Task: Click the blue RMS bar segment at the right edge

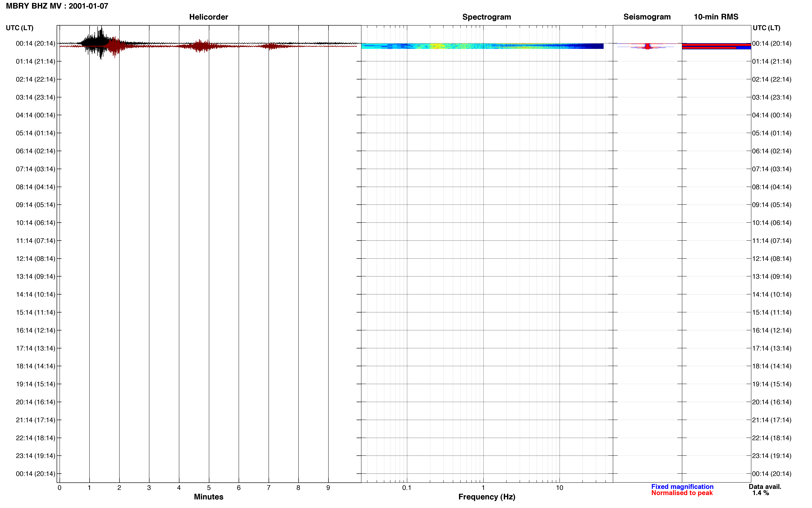Action: (744, 48)
